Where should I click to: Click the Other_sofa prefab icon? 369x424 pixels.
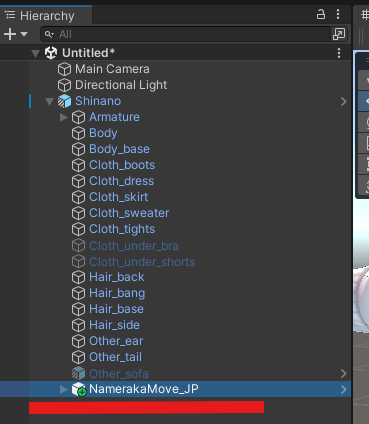78,373
